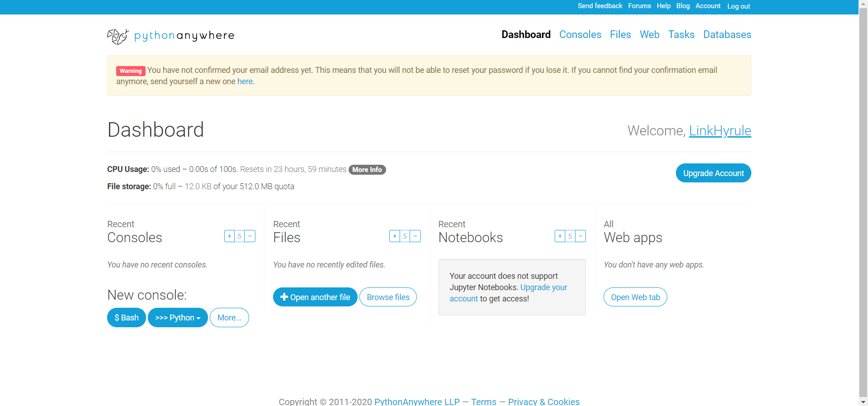Image resolution: width=868 pixels, height=406 pixels.
Task: Click the Open Web tab button
Action: click(635, 297)
